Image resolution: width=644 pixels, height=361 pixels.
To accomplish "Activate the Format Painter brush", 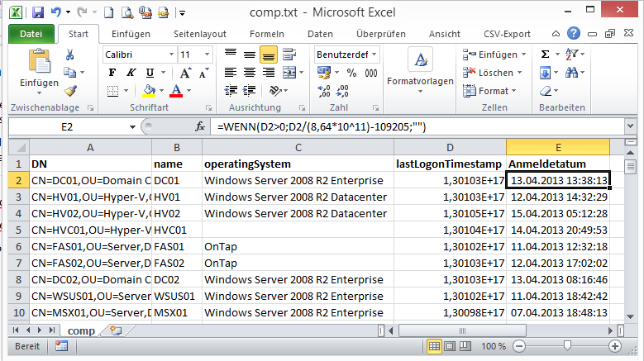I will pos(70,91).
